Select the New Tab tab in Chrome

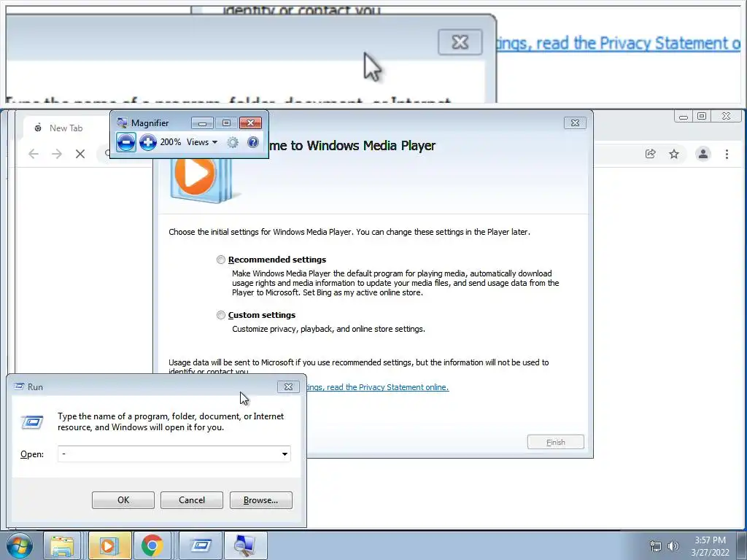(x=65, y=128)
